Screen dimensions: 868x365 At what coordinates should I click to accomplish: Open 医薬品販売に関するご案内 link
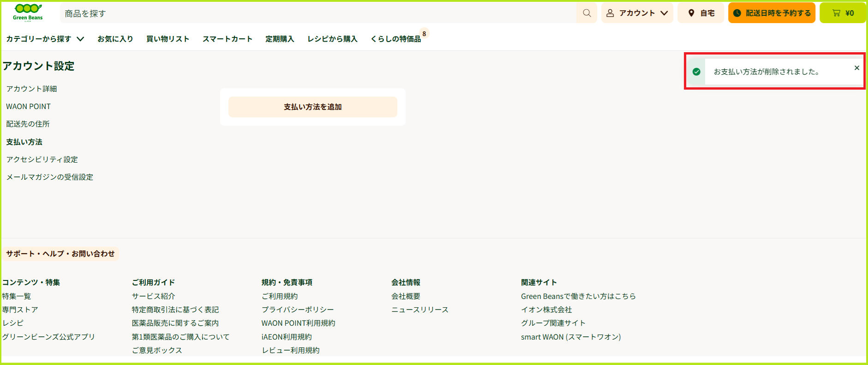(175, 323)
